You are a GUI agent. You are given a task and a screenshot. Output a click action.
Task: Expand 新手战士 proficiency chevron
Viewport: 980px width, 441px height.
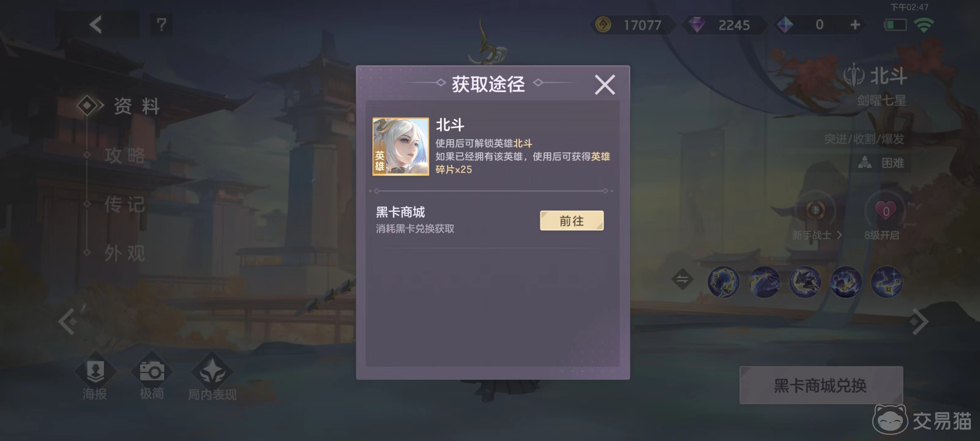[x=840, y=235]
